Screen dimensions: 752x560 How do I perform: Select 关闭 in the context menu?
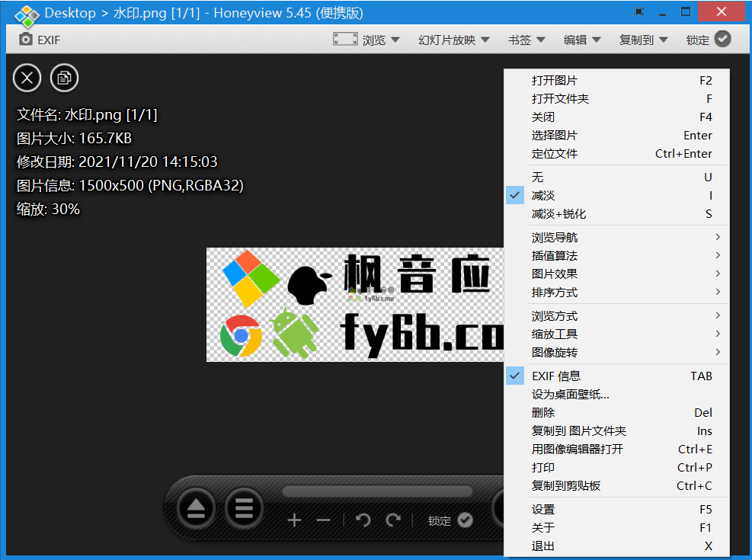pyautogui.click(x=617, y=117)
